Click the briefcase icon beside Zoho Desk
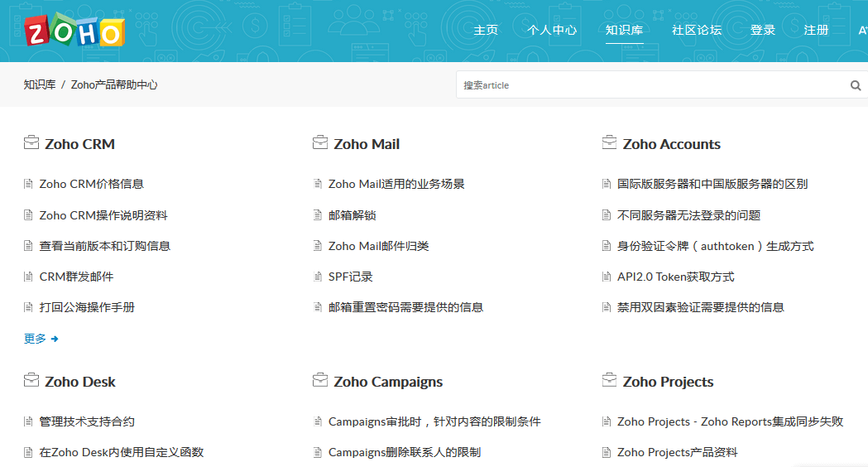 click(x=31, y=381)
